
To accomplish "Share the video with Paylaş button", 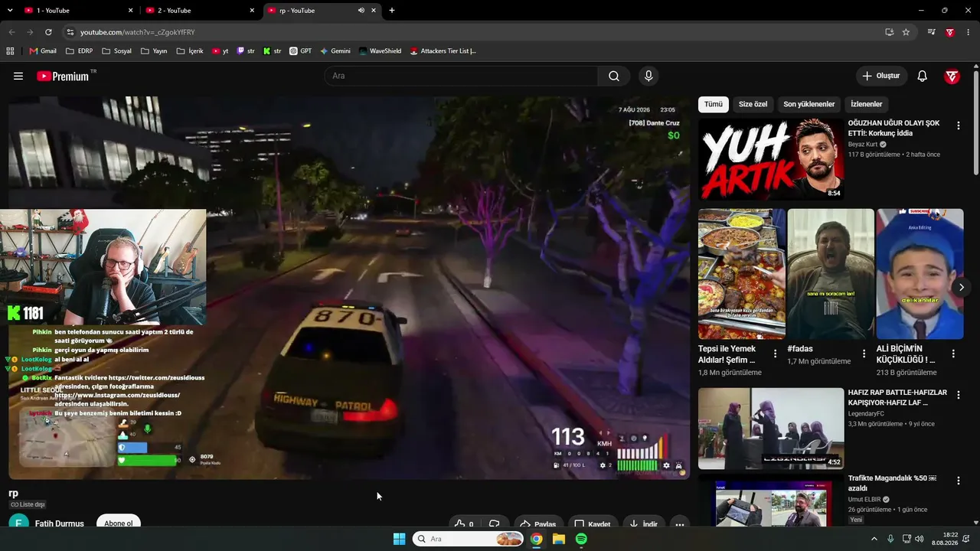I will click(537, 524).
